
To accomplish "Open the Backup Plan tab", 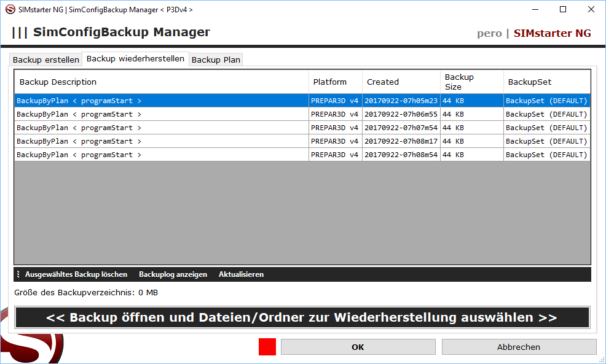I will click(x=216, y=60).
